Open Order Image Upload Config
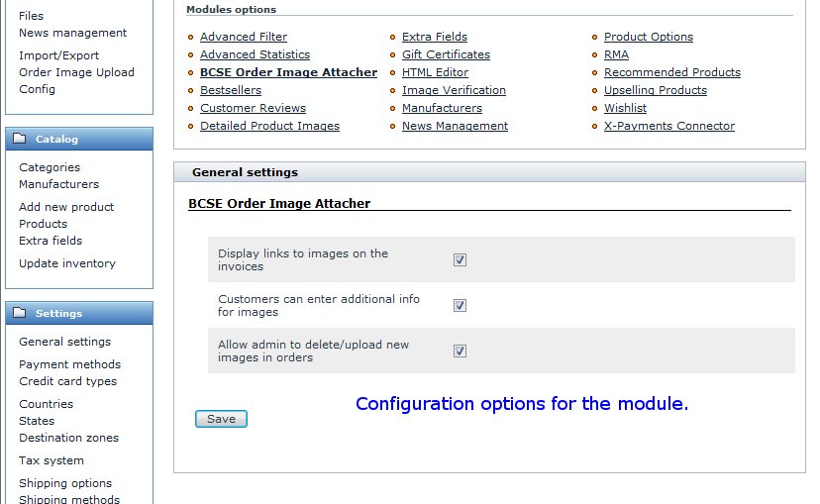 pos(76,80)
